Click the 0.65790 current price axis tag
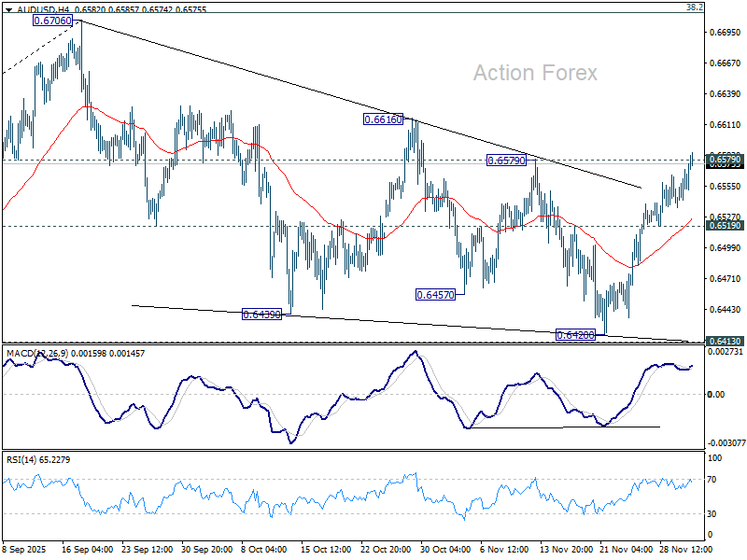The image size is (747, 560). (725, 159)
